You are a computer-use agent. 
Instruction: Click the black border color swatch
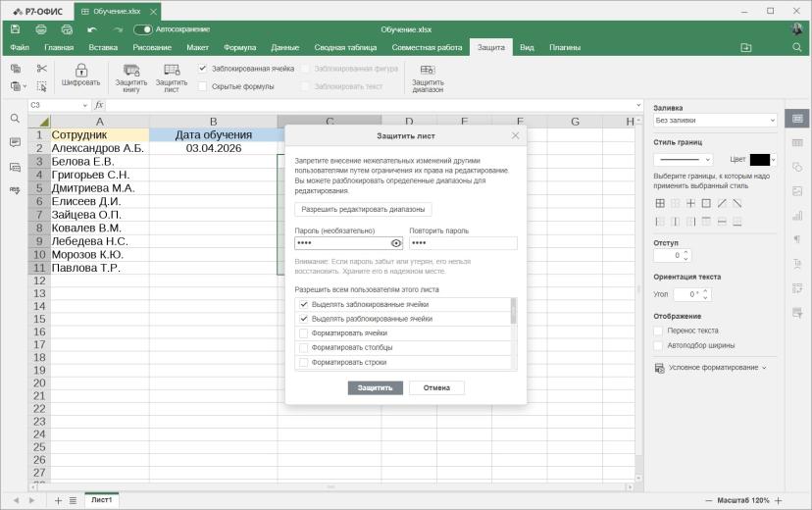click(x=760, y=160)
